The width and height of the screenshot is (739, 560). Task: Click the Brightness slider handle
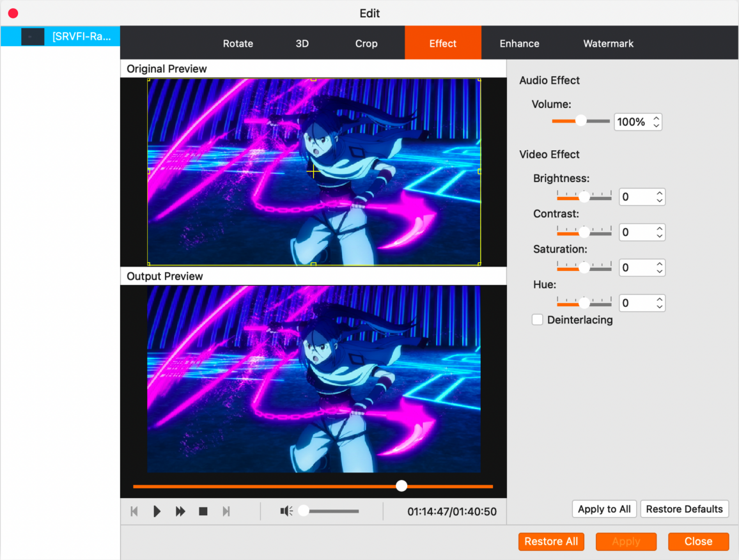(584, 196)
